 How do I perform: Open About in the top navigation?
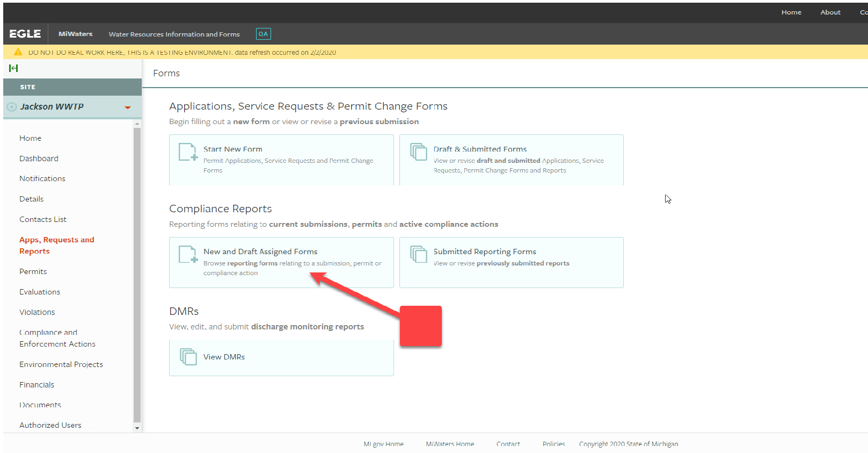pyautogui.click(x=830, y=12)
